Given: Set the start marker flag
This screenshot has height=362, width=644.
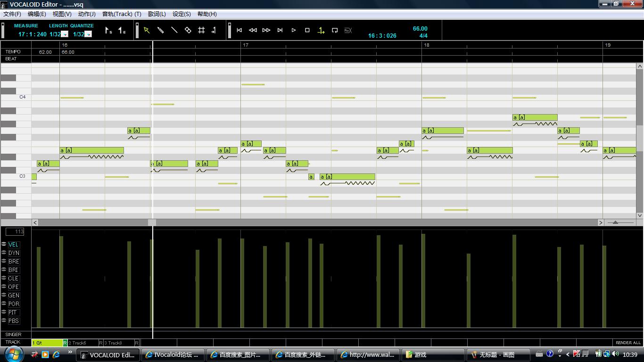Looking at the screenshot, I should pos(108,31).
